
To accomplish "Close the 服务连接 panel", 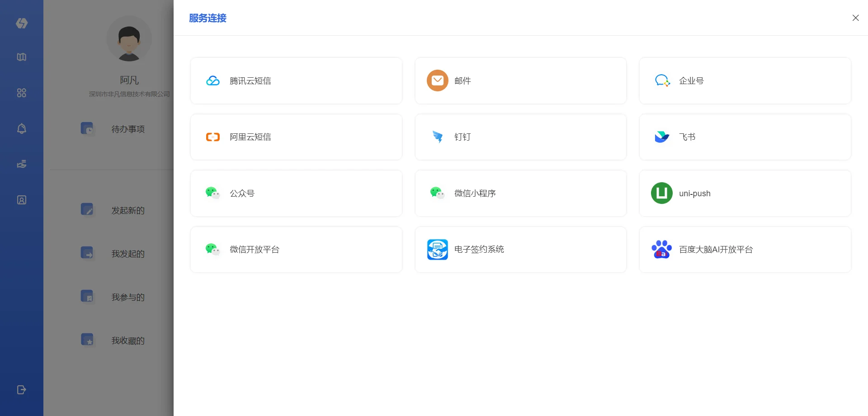I will pos(855,18).
